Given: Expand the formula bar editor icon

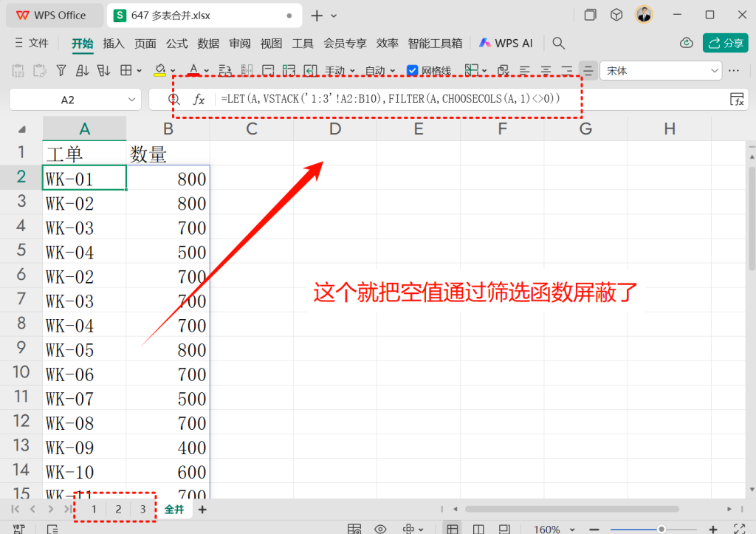Looking at the screenshot, I should point(737,100).
